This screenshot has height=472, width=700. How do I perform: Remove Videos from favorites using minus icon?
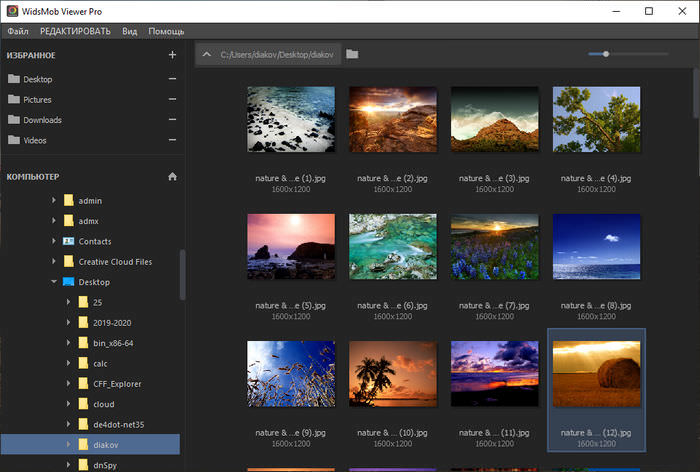[x=172, y=140]
